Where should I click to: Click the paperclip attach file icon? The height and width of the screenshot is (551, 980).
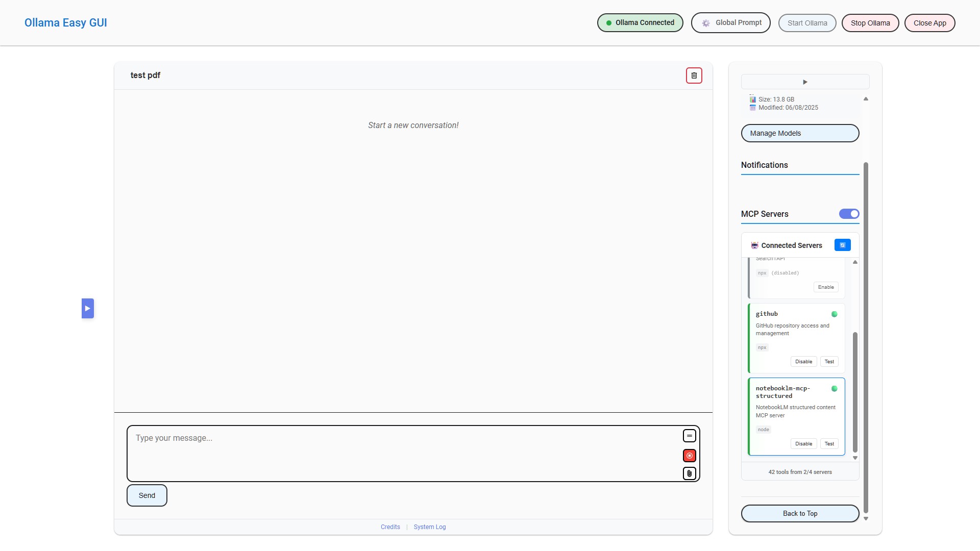(x=689, y=473)
